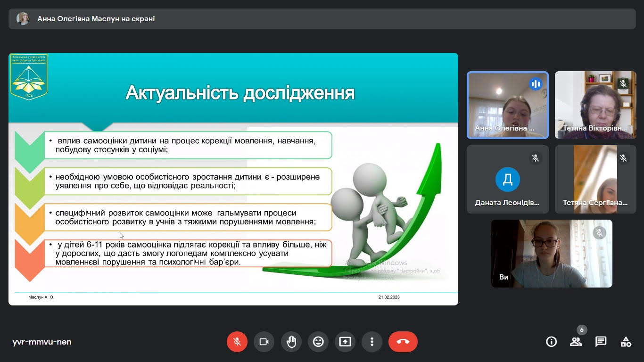Click the meeting code yvr-mmvu-nen
Screen dimensions: 644x362
click(42, 342)
